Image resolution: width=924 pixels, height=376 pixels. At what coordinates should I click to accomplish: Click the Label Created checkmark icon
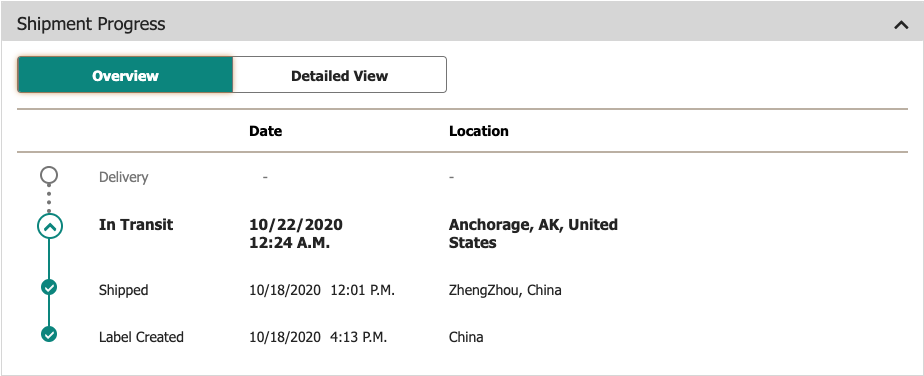point(49,334)
